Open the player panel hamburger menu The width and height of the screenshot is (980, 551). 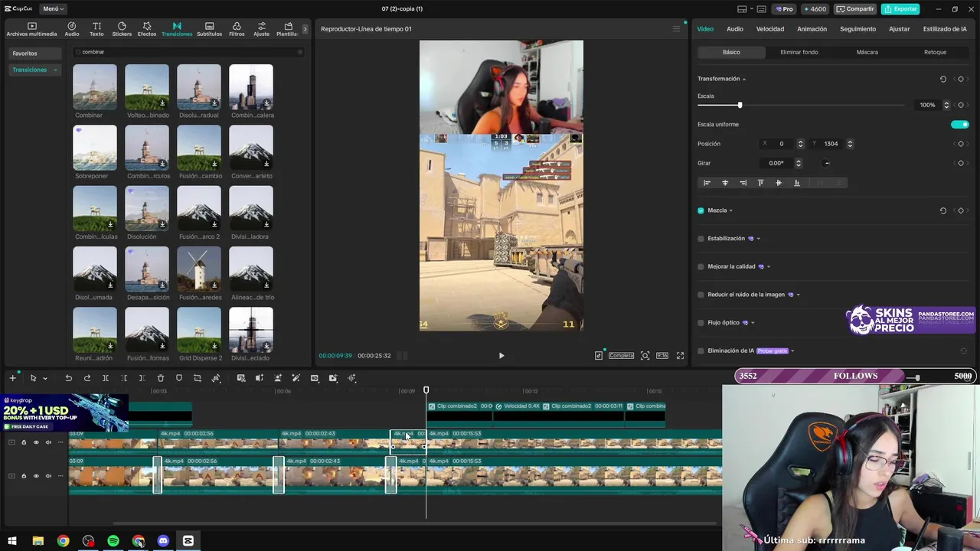pyautogui.click(x=676, y=29)
